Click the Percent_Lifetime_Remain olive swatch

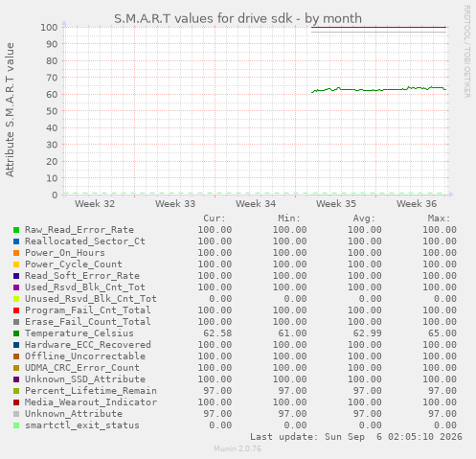click(x=16, y=391)
